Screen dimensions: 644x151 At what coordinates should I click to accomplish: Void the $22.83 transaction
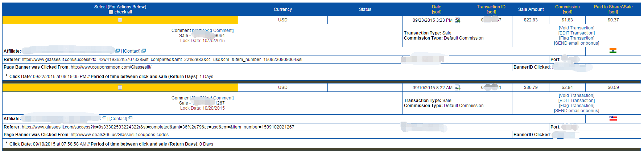(577, 28)
